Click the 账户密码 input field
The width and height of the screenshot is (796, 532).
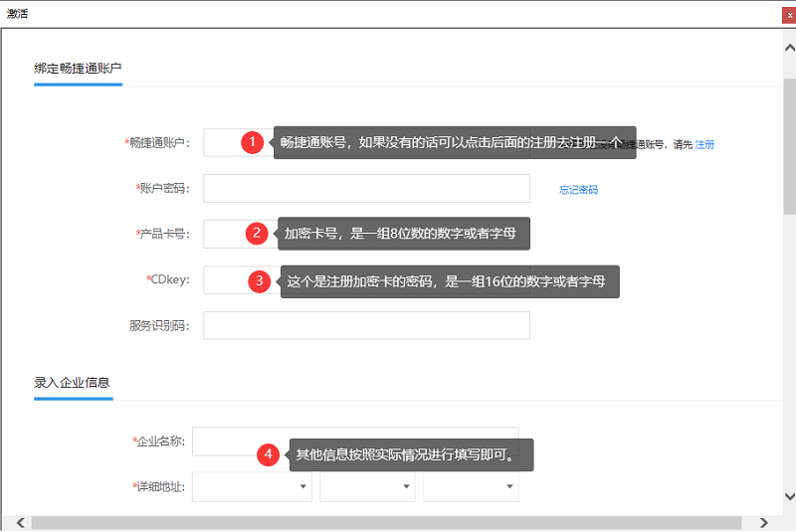[x=366, y=189]
